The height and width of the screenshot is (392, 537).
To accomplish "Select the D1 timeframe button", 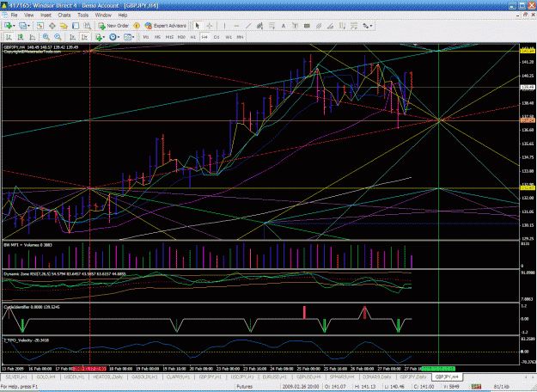I will 217,37.
